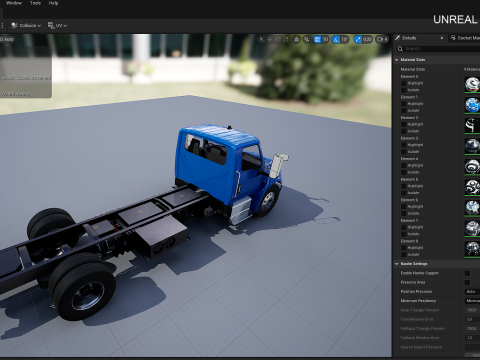Enable Isolate for Element 4
The height and width of the screenshot is (360, 480).
coord(403,172)
